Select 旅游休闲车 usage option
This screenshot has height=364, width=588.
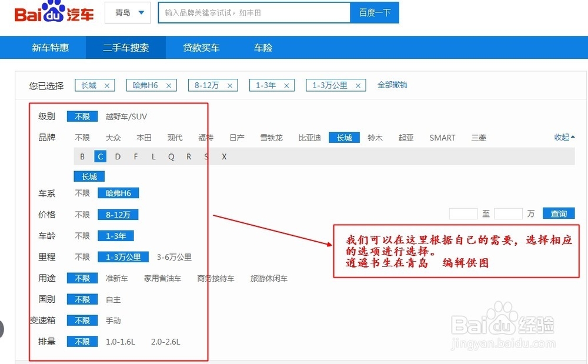click(269, 278)
